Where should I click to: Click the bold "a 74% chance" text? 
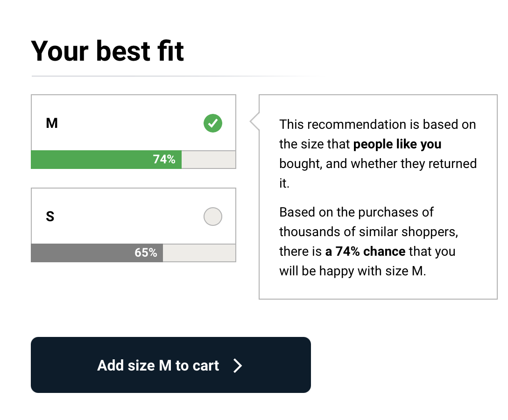tap(366, 252)
